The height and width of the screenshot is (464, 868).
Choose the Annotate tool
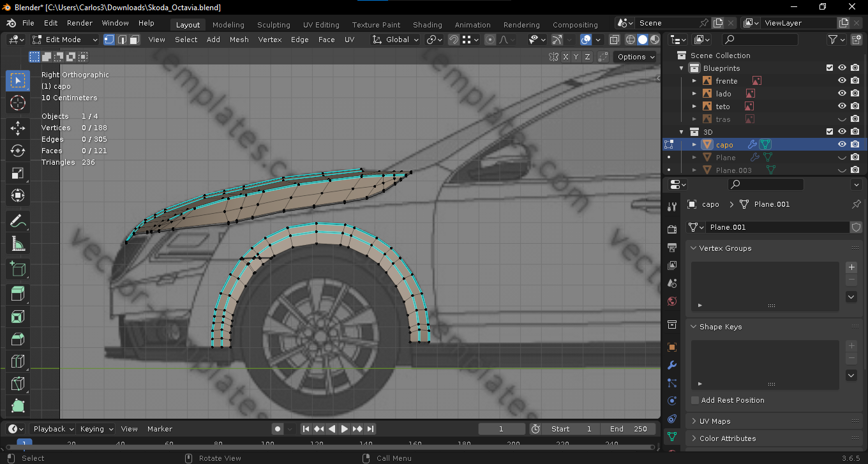click(x=18, y=221)
